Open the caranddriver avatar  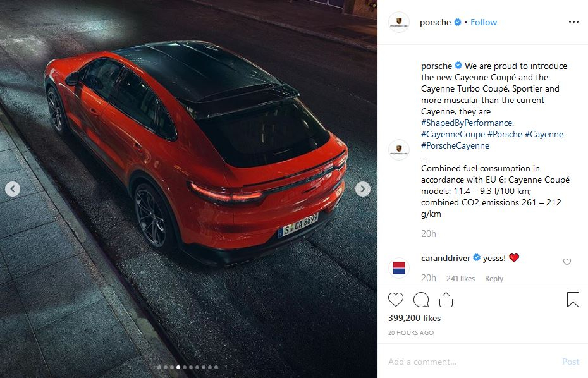tap(398, 268)
